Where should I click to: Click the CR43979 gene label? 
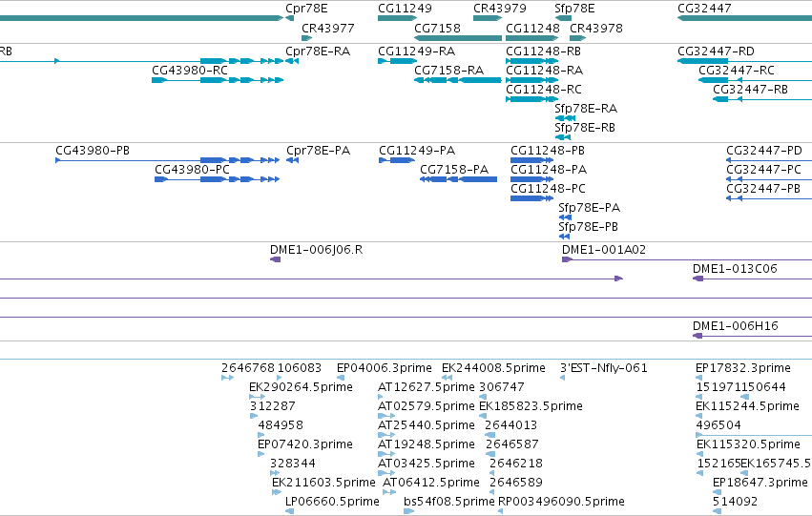point(500,9)
